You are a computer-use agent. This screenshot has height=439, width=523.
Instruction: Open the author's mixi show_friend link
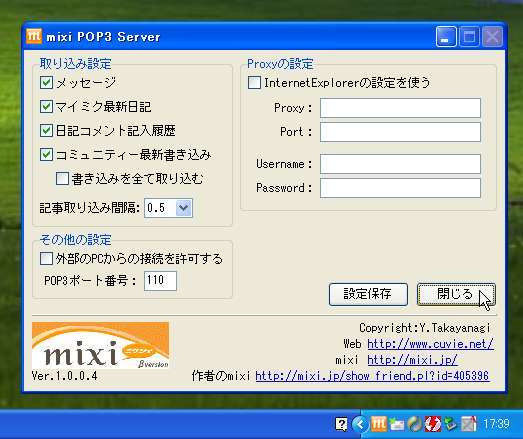point(372,376)
